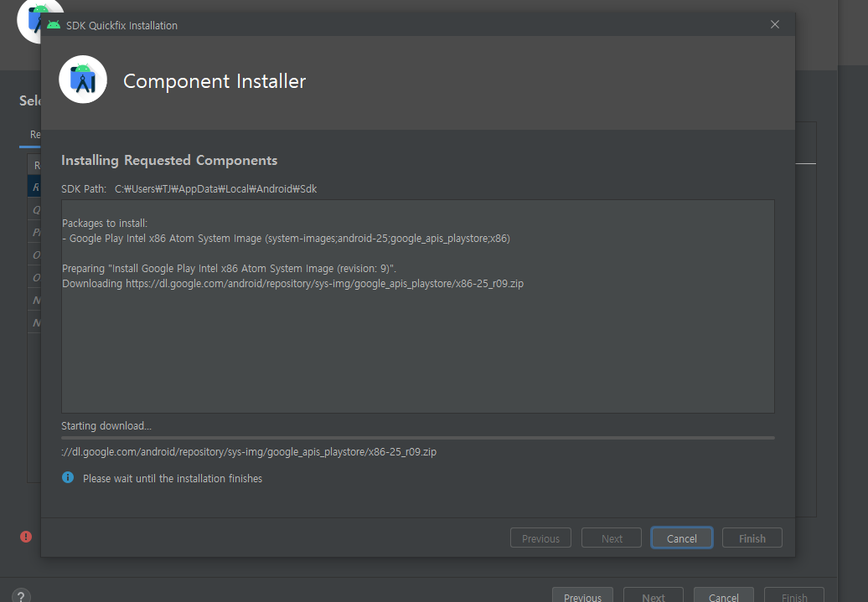Viewport: 868px width, 602px height.
Task: Click Cancel in the Component Installer dialog
Action: [681, 538]
